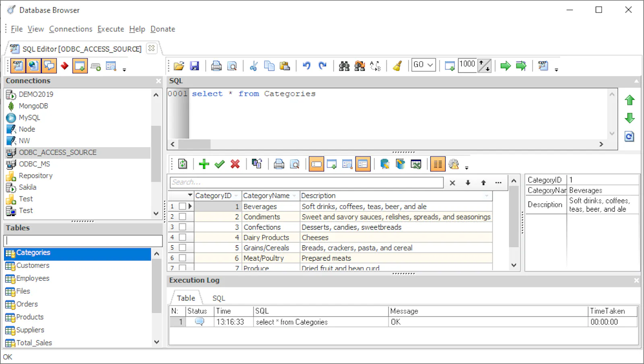Execute SQL with green arrow
Image resolution: width=644 pixels, height=364 pixels.
click(506, 66)
